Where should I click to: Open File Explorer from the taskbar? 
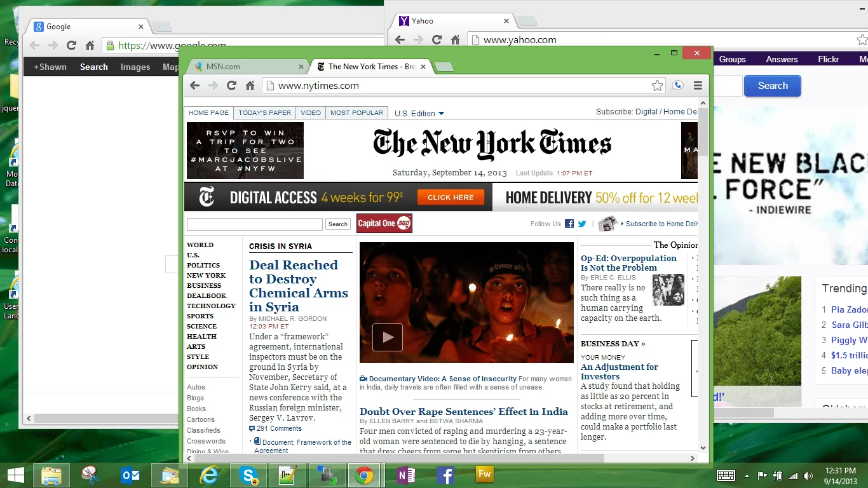pos(51,475)
